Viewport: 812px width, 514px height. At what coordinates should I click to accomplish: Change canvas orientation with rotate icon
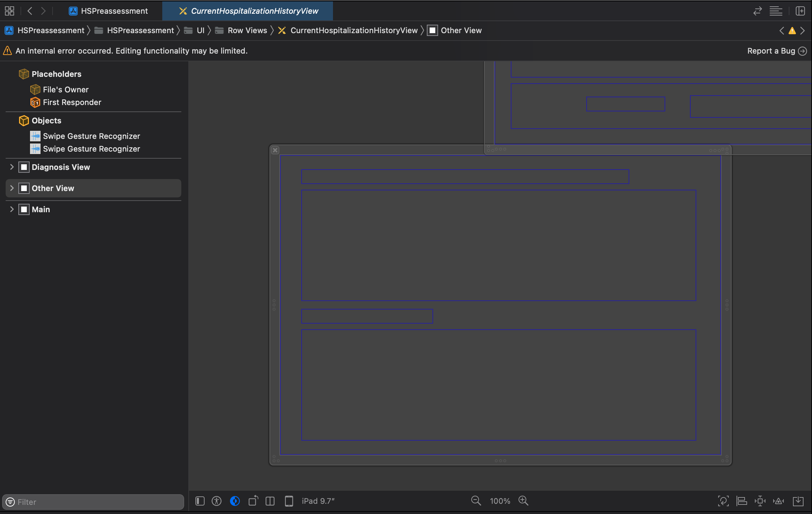click(253, 501)
